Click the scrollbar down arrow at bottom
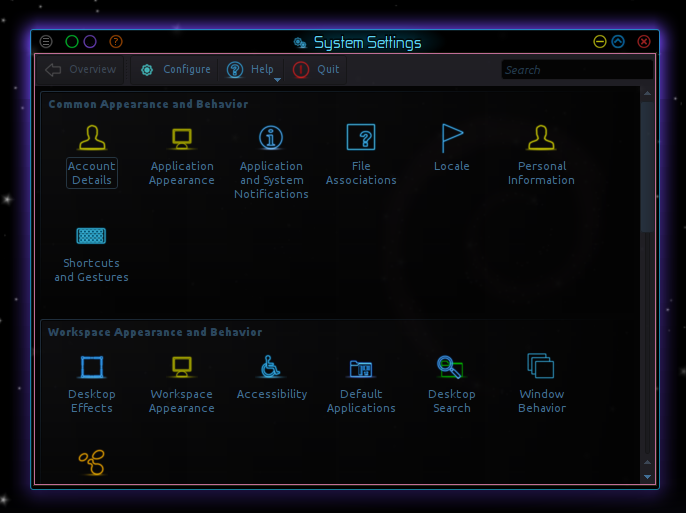This screenshot has width=686, height=513. pos(648,477)
